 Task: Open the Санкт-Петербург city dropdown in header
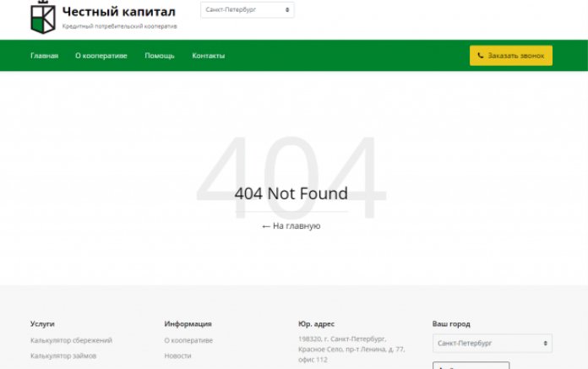click(x=248, y=10)
